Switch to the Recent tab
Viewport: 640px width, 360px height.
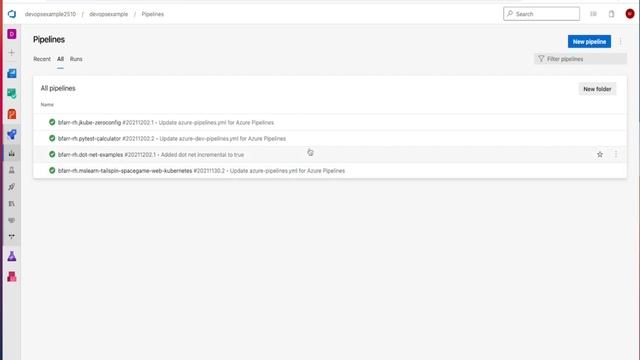click(42, 59)
